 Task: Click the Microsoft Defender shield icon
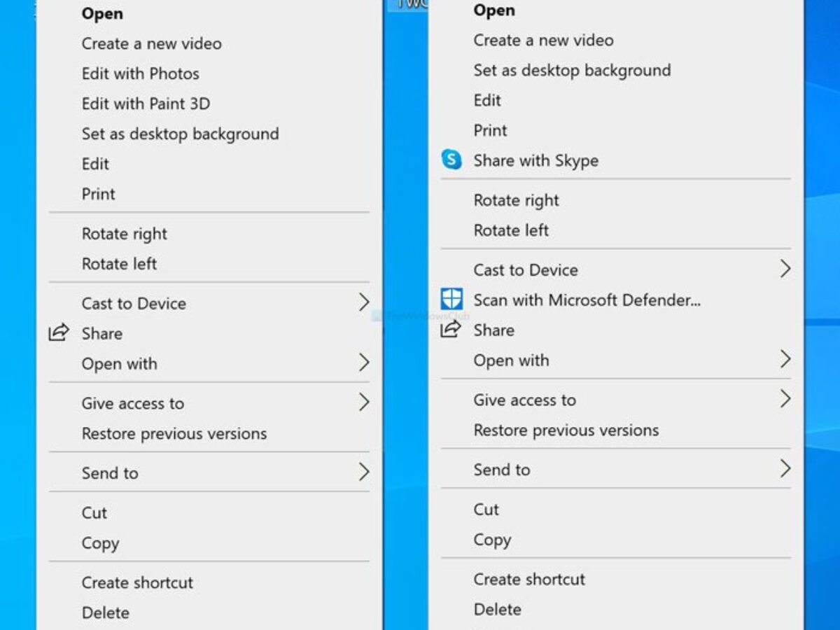click(451, 300)
